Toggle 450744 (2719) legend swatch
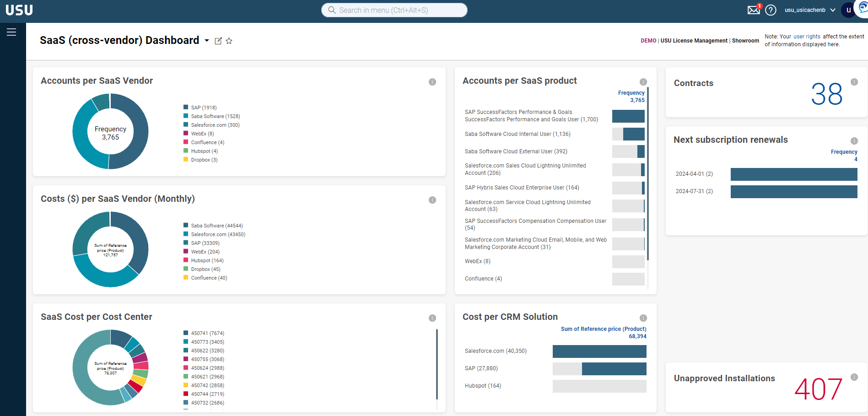The image size is (868, 416). (x=186, y=394)
